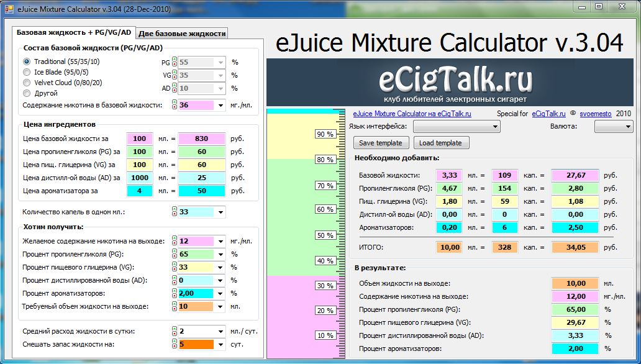The height and width of the screenshot is (364, 641).
Task: Decrease desired output nicotine with red arrow
Action: tap(175, 243)
